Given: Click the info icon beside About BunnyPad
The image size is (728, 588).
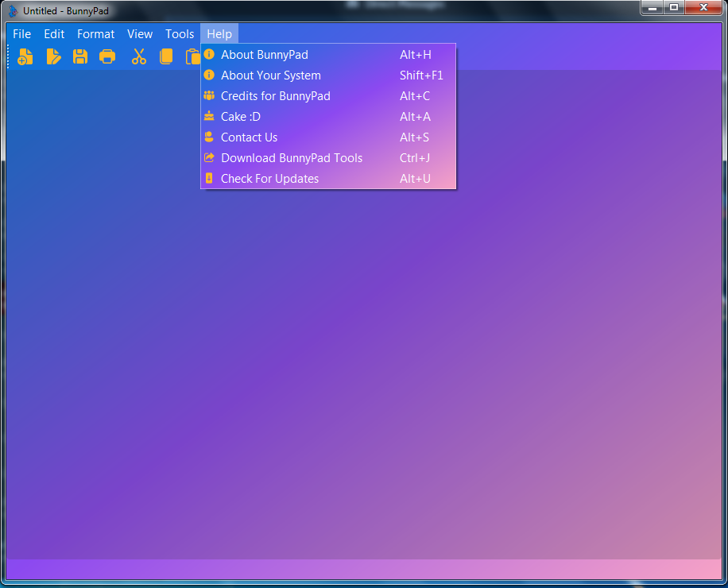Looking at the screenshot, I should click(209, 54).
